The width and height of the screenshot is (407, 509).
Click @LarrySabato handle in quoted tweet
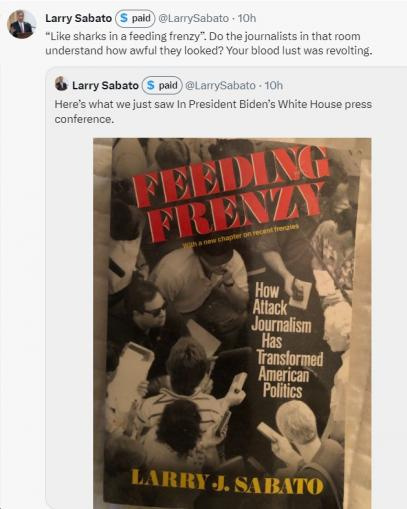[220, 86]
